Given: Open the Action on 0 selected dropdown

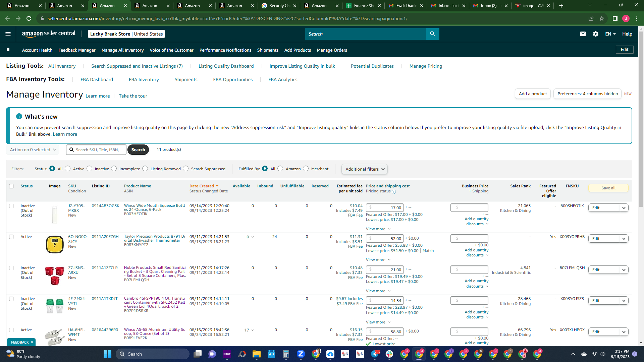Looking at the screenshot, I should coord(33,150).
